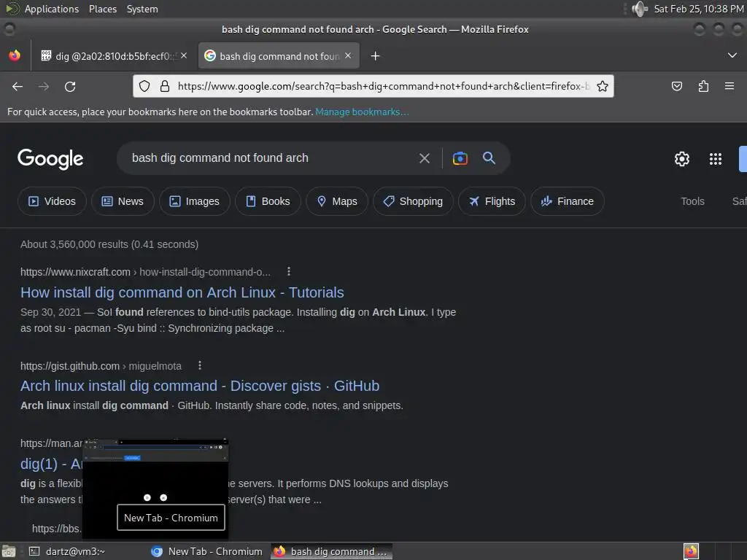Screen dimensions: 747x560
Task: Clear the Google search box
Action: pos(425,158)
